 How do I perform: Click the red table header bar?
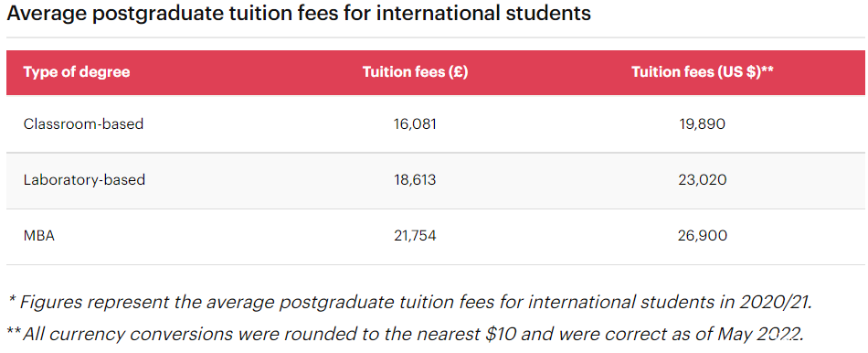[434, 72]
